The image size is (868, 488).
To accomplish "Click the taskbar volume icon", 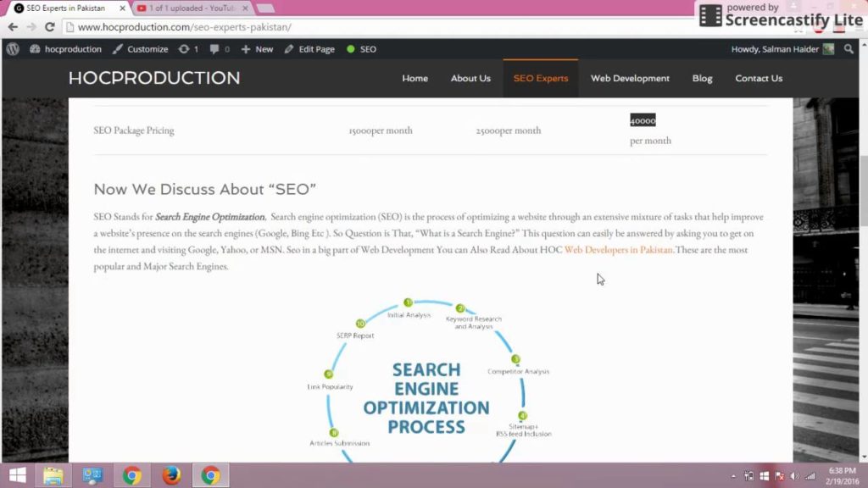I will [795, 476].
